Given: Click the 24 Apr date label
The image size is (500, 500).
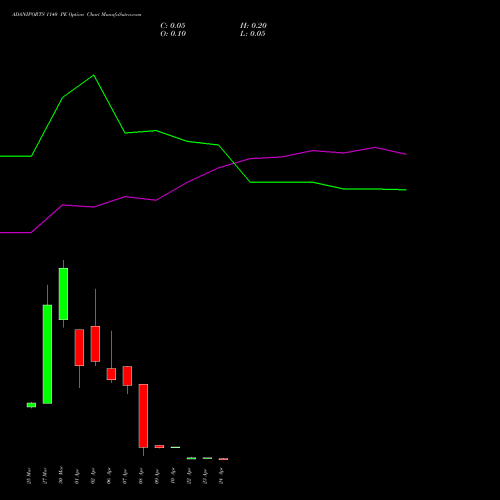Looking at the screenshot, I should pos(221,476).
